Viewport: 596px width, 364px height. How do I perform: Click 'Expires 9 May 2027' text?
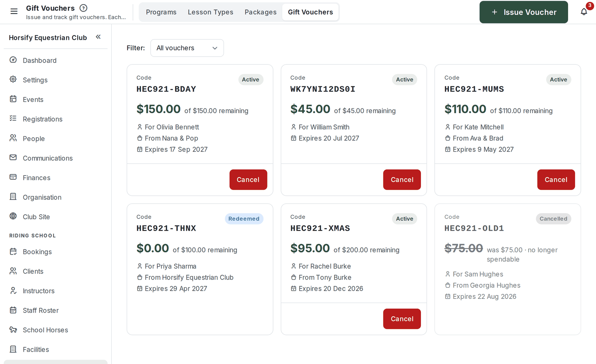[x=483, y=149]
